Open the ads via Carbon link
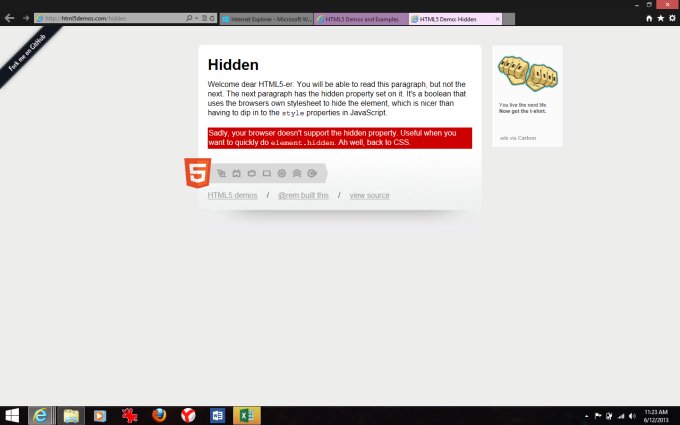 tap(518, 138)
